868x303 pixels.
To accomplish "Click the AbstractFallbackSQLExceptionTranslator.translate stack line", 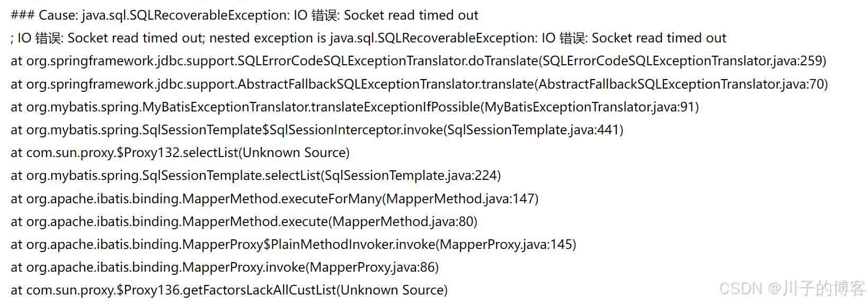I will click(x=419, y=84).
